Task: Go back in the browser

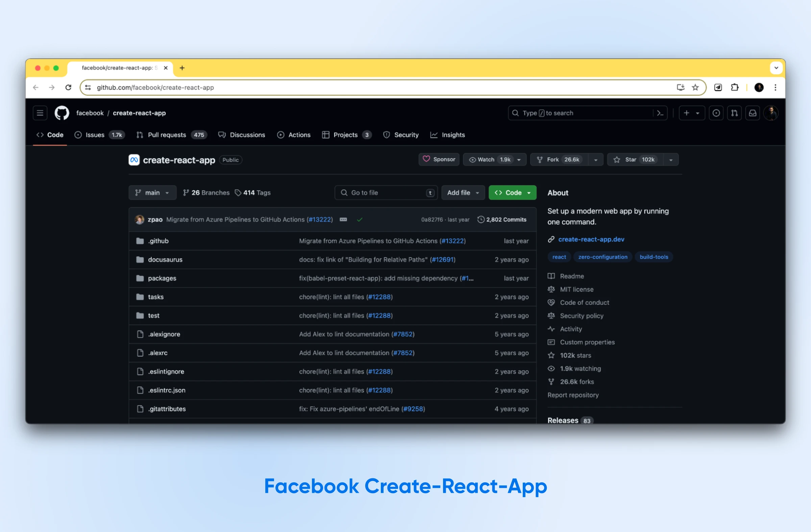Action: point(36,87)
